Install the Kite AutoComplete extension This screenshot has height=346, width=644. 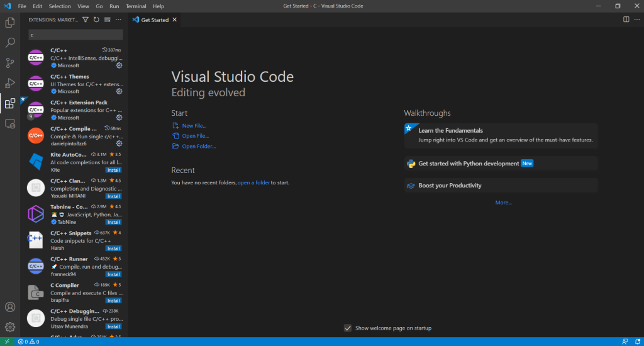[113, 170]
